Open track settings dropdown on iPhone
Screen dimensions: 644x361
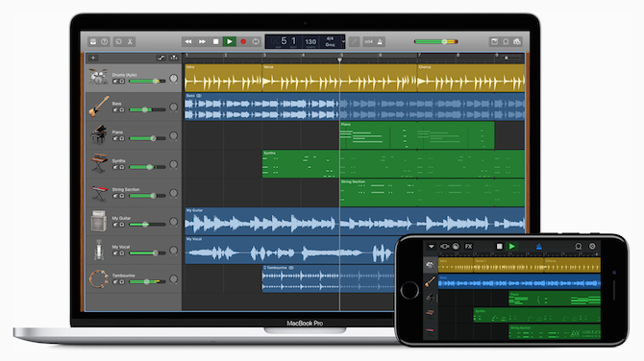[432, 247]
